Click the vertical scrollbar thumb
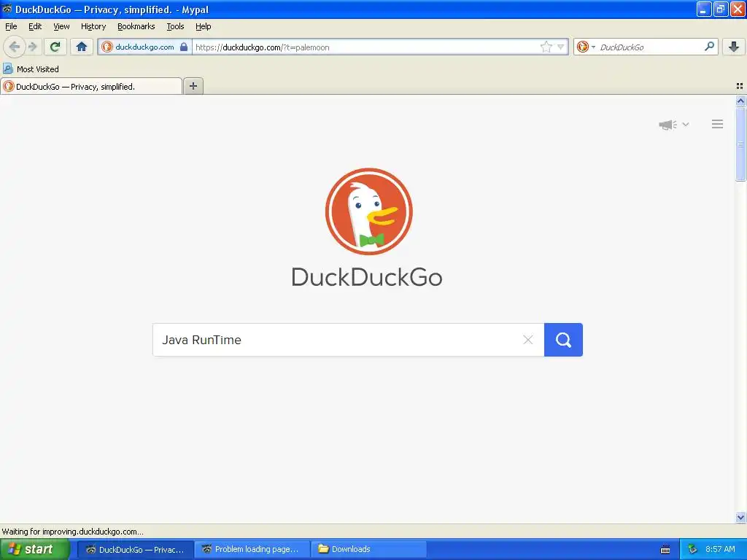This screenshot has width=747, height=560. [x=740, y=144]
